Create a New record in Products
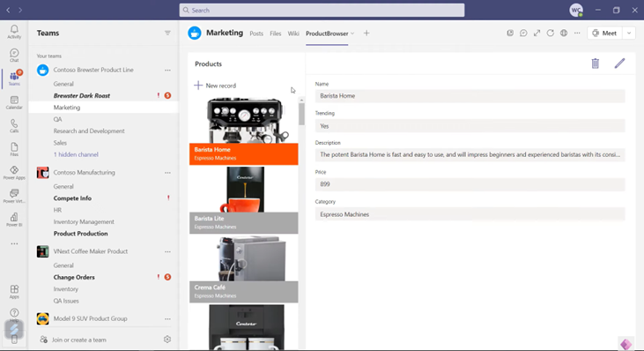The image size is (644, 351). coord(215,86)
